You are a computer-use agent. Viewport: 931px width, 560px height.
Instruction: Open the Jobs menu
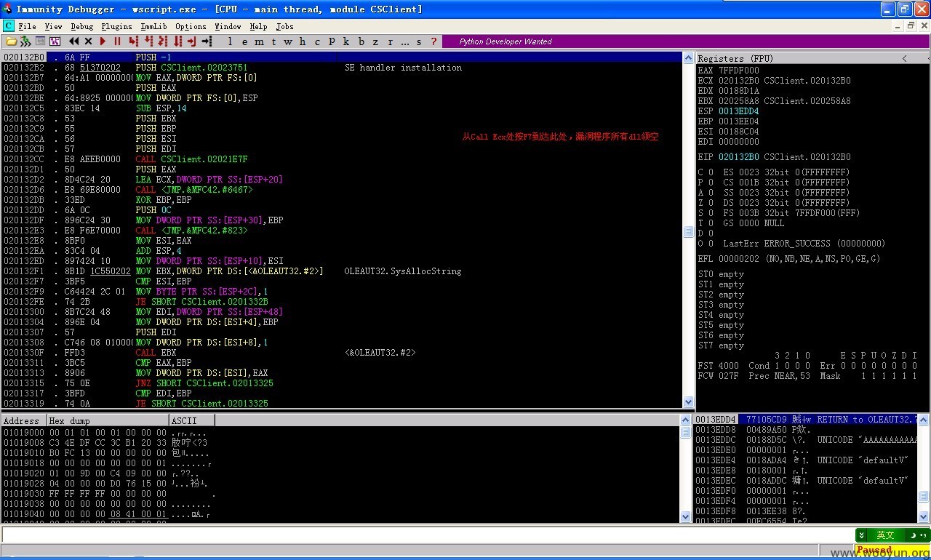[x=284, y=26]
